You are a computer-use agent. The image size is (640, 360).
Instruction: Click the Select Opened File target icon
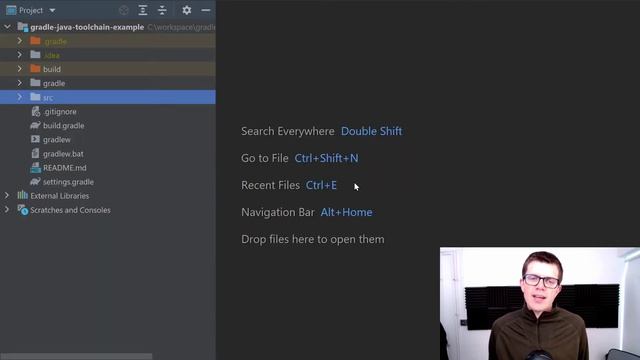point(124,10)
